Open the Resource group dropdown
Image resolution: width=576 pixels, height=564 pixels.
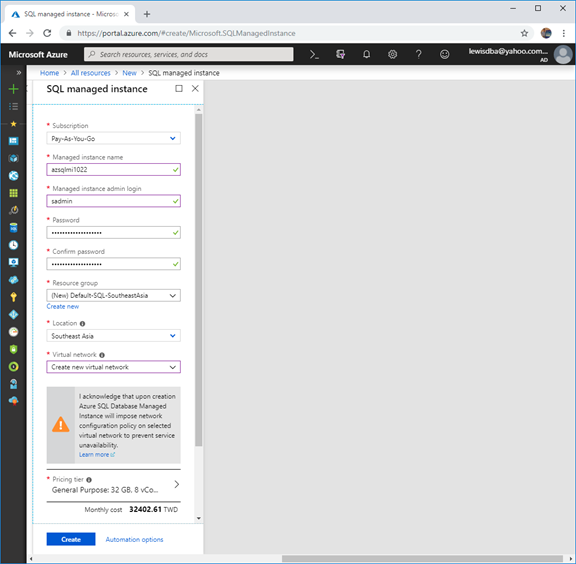(114, 295)
